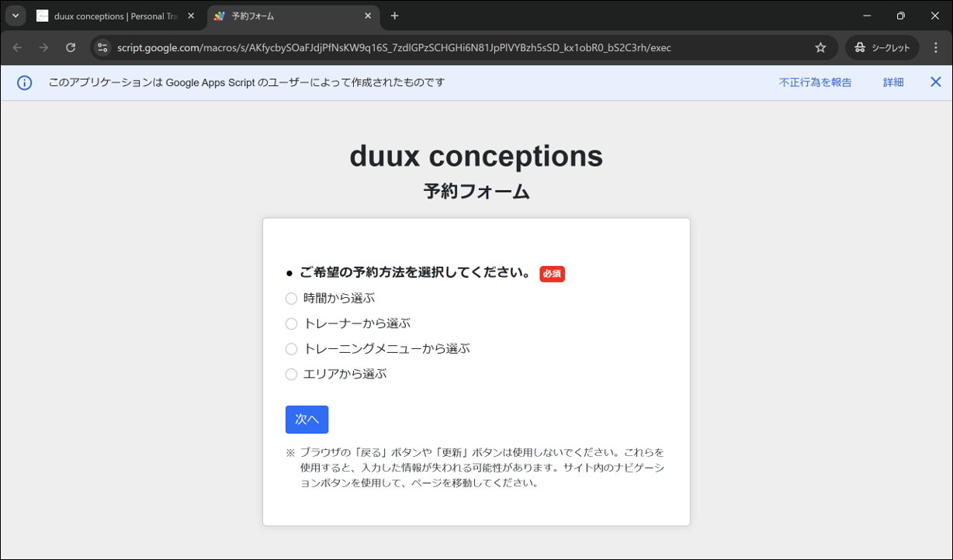This screenshot has height=560, width=953.
Task: Click the 不正行為を報告 link
Action: tap(815, 83)
